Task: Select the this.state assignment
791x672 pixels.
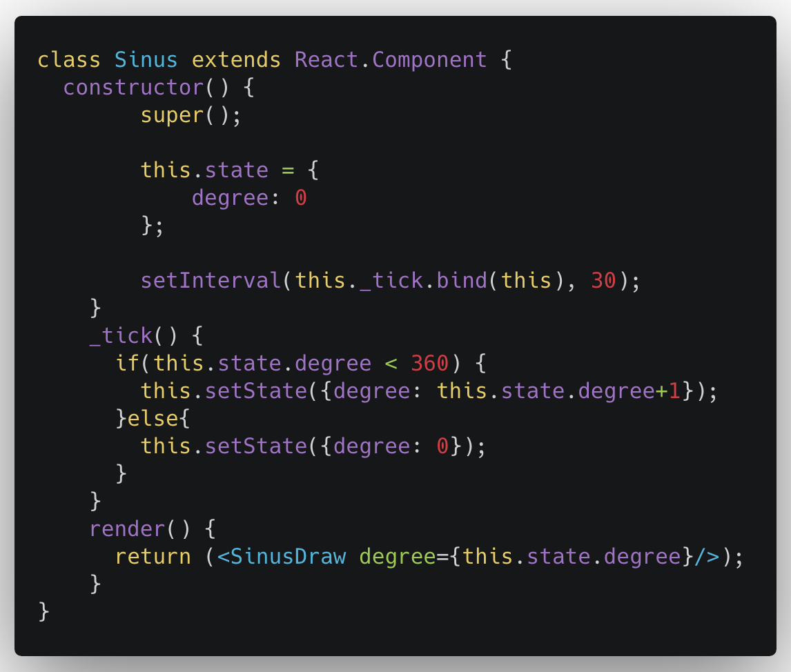Action: (x=205, y=170)
